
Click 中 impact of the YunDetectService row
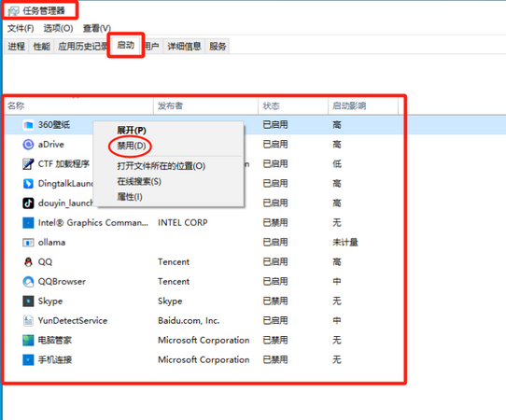pos(337,321)
